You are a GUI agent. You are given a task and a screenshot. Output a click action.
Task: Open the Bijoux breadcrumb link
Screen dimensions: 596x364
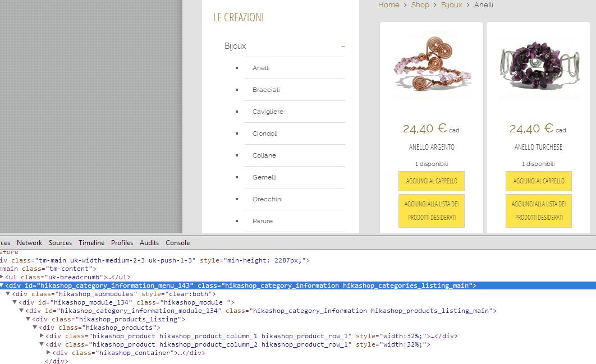pyautogui.click(x=452, y=5)
